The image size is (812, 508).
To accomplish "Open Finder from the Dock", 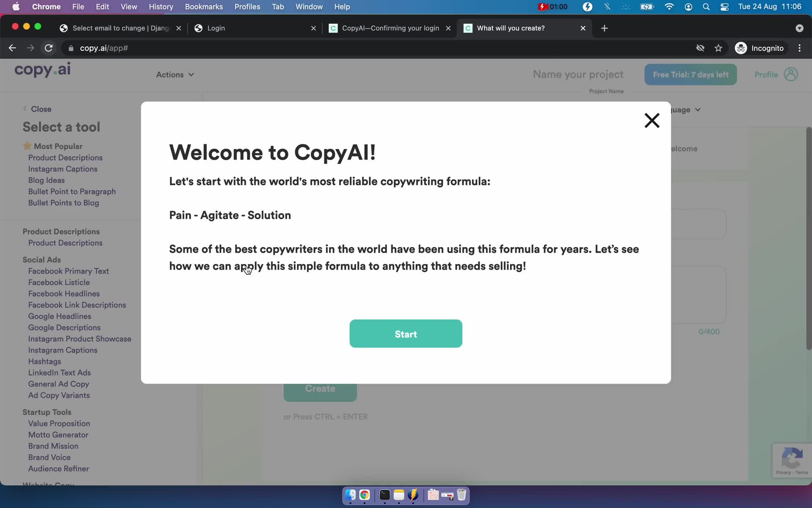I will [x=350, y=495].
